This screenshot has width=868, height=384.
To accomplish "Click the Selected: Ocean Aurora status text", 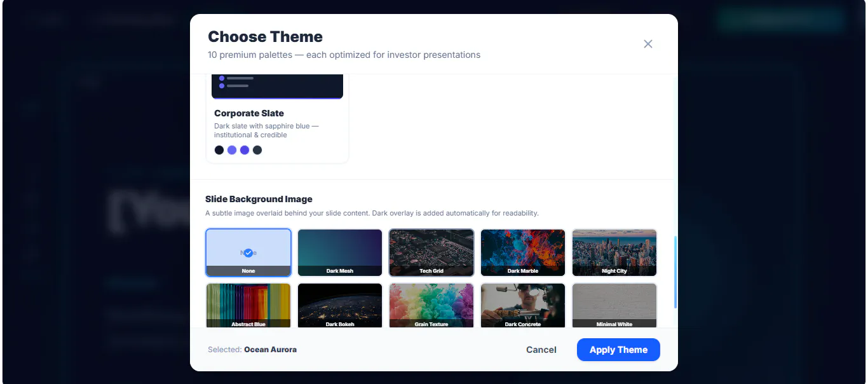I will click(x=252, y=350).
